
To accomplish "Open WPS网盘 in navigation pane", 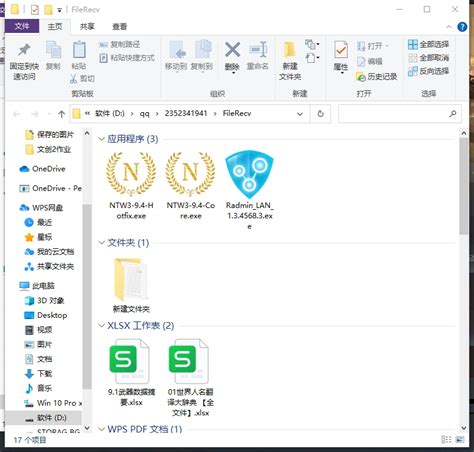I will [41, 208].
